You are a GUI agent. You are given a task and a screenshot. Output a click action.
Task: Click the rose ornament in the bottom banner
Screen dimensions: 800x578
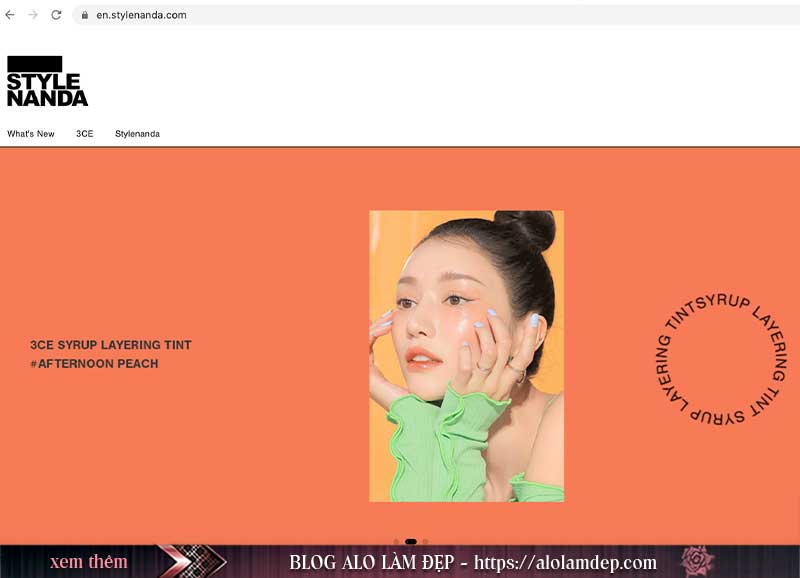pyautogui.click(x=695, y=561)
